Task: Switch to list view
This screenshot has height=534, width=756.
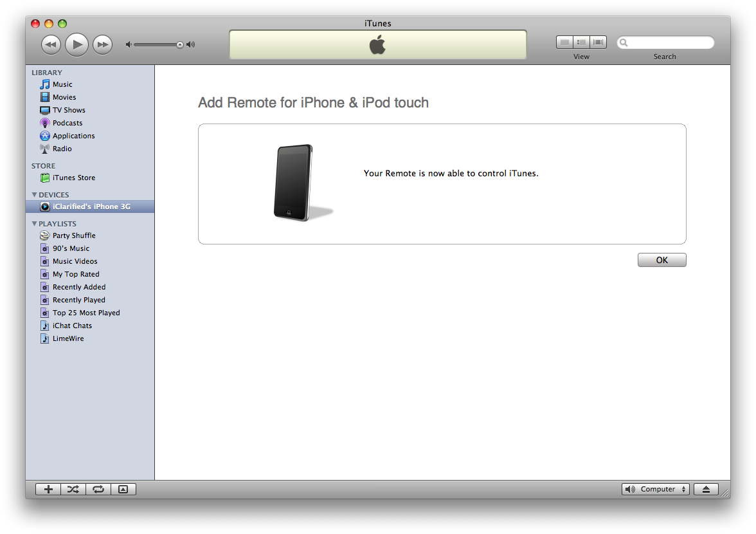Action: (x=564, y=42)
